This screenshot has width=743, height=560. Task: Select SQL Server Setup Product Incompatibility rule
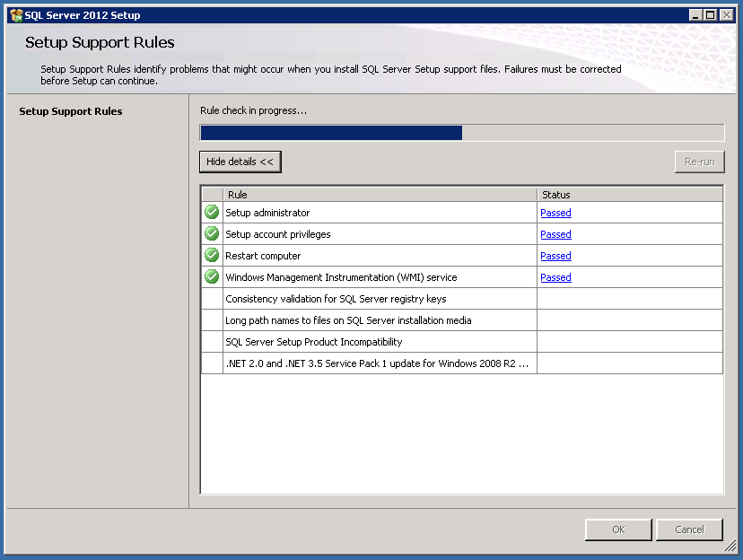314,342
